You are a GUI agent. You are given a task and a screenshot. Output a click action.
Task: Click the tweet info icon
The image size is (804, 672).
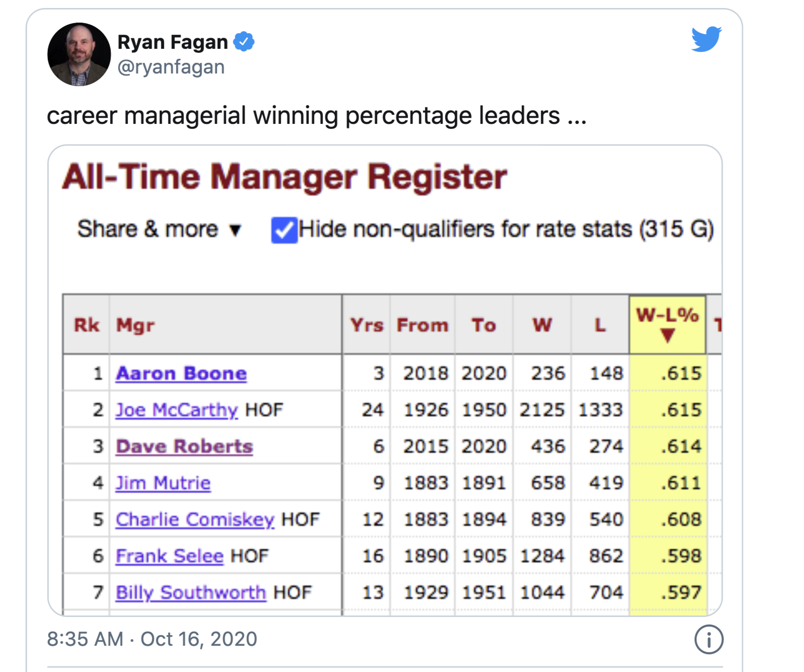point(708,639)
